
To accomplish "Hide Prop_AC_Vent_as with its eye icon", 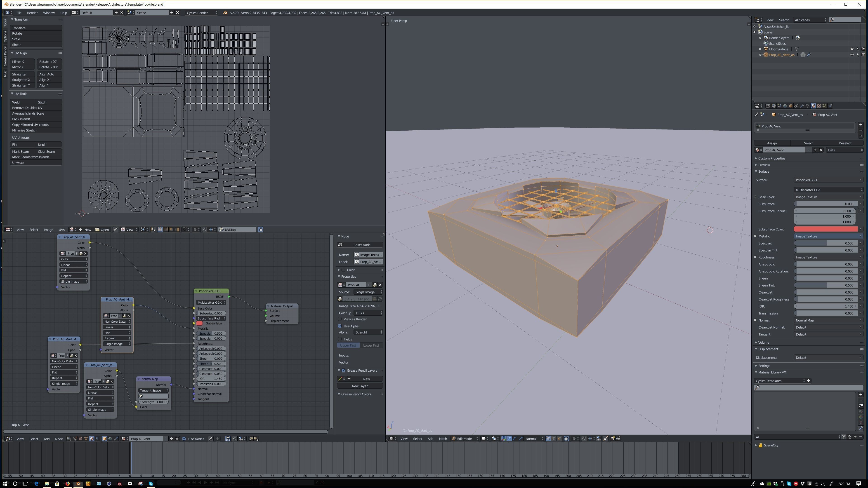I will [x=852, y=54].
